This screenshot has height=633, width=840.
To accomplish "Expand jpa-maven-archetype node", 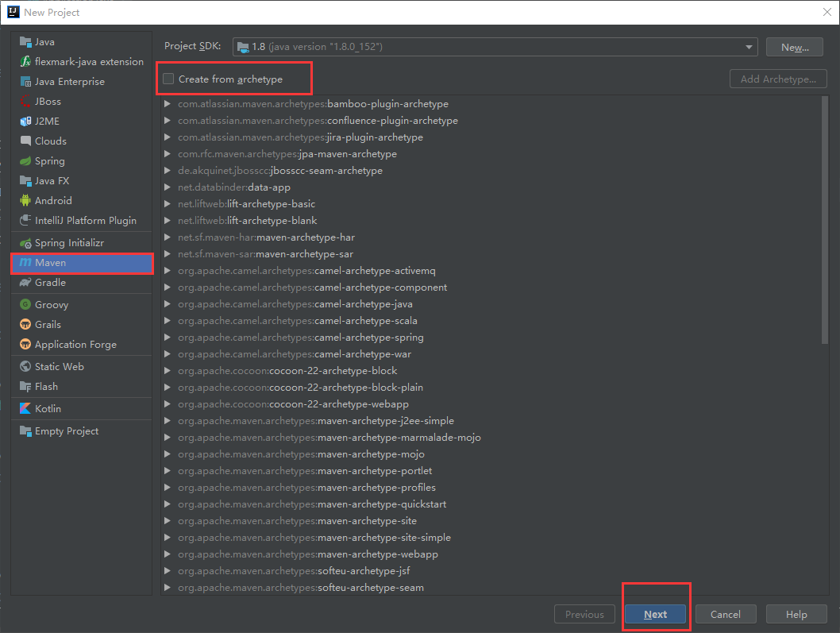I will (x=168, y=154).
